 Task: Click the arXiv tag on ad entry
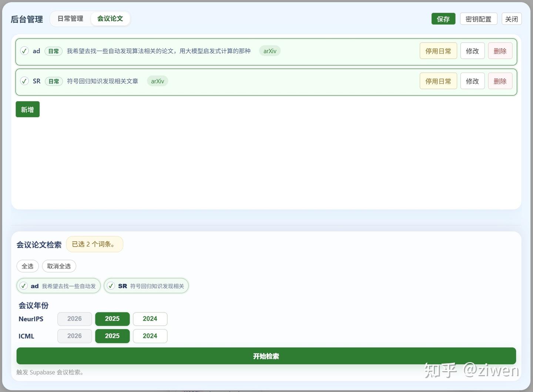click(270, 51)
